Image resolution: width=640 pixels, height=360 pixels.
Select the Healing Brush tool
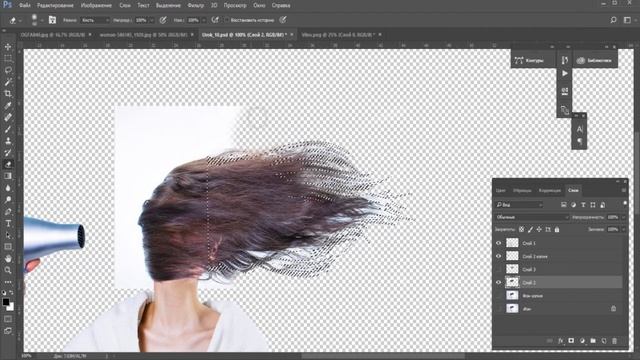click(8, 118)
